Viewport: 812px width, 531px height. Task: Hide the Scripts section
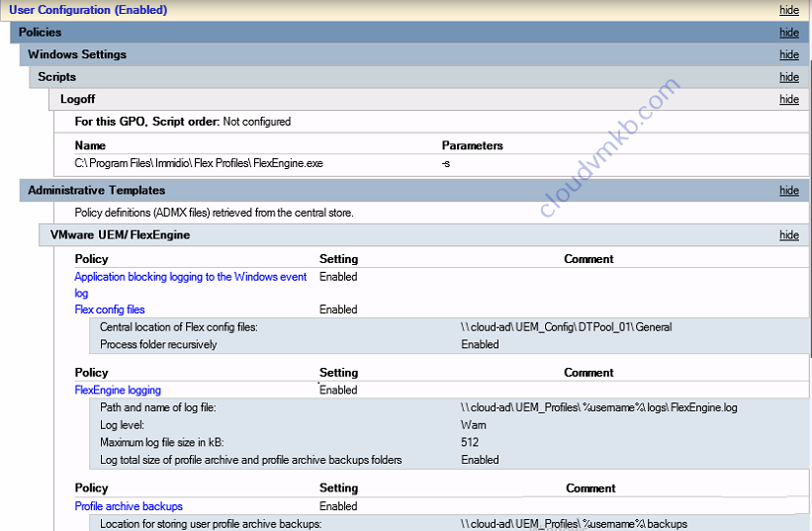(x=788, y=77)
